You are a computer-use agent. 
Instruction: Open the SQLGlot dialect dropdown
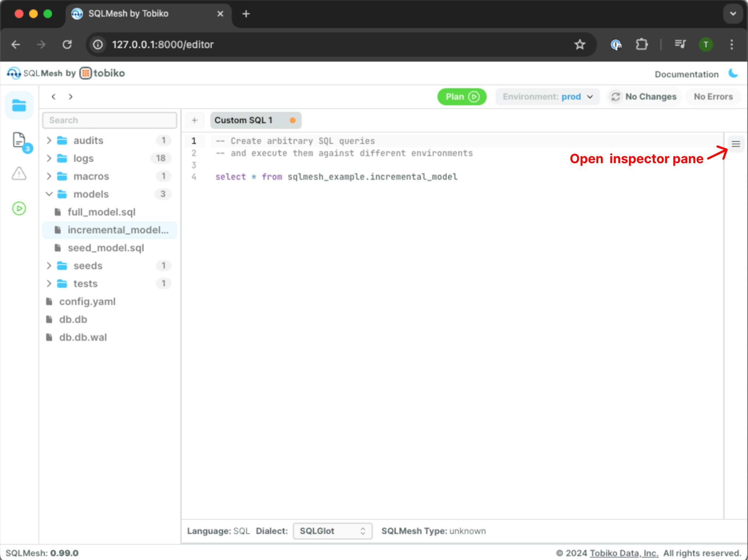pos(332,531)
